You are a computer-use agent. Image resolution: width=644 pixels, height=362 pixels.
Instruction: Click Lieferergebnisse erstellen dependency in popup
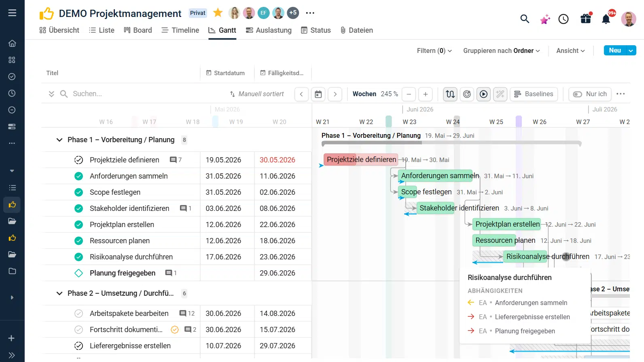pos(532,317)
